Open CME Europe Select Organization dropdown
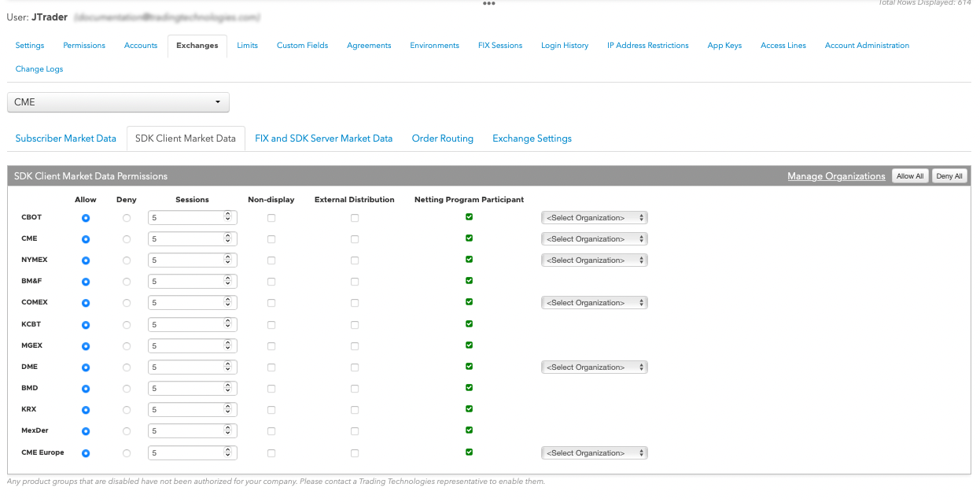Image resolution: width=980 pixels, height=502 pixels. click(595, 453)
